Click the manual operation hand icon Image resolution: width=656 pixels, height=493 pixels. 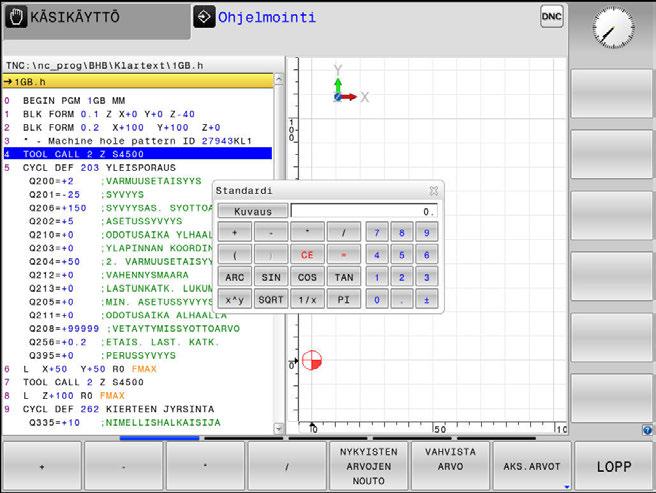tap(16, 17)
